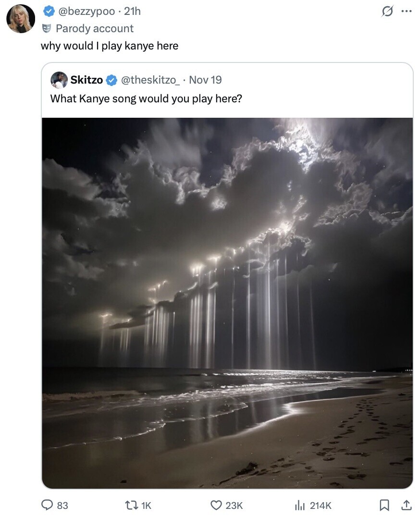
Task: Like the tweet with the heart icon
Action: (x=217, y=505)
